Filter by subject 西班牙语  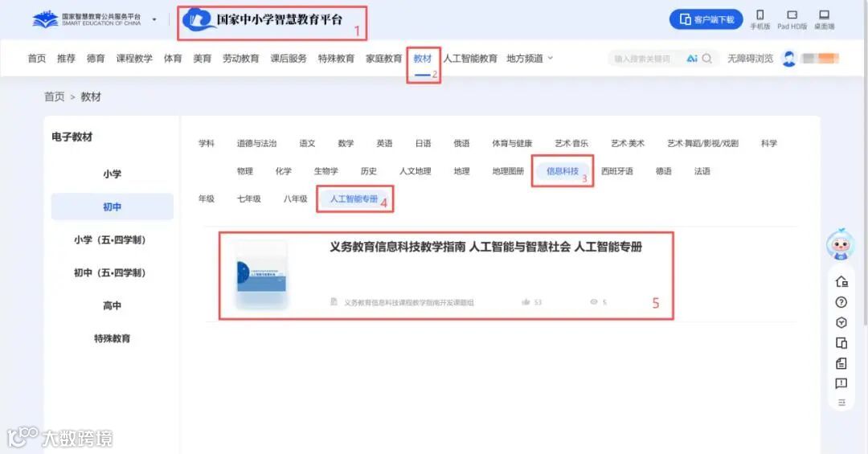coord(617,171)
